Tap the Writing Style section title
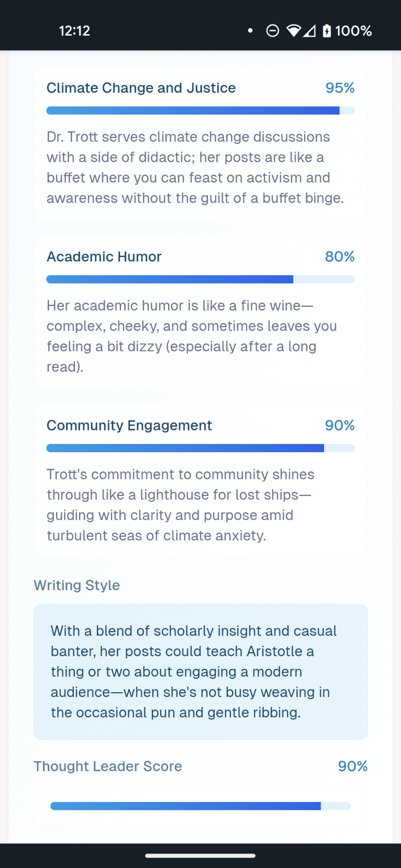This screenshot has width=401, height=868. click(77, 585)
